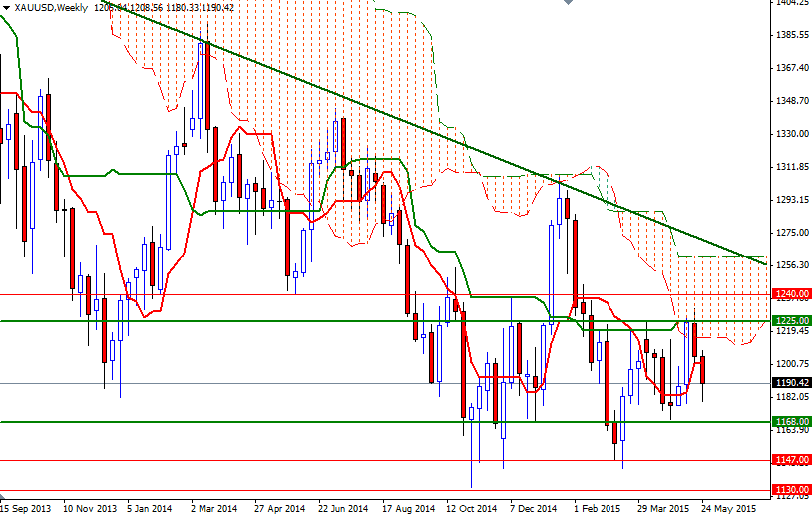The height and width of the screenshot is (515, 812).
Task: Click the 22 Jun 2014 date label
Action: coord(343,508)
